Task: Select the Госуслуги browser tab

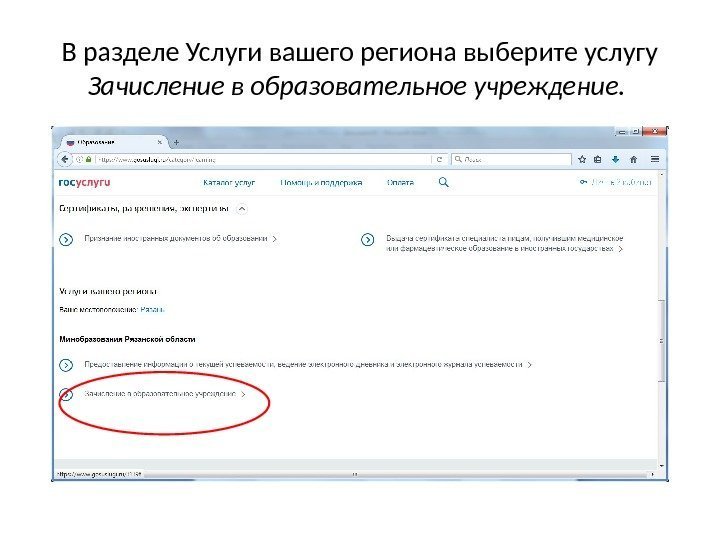Action: 112,142
